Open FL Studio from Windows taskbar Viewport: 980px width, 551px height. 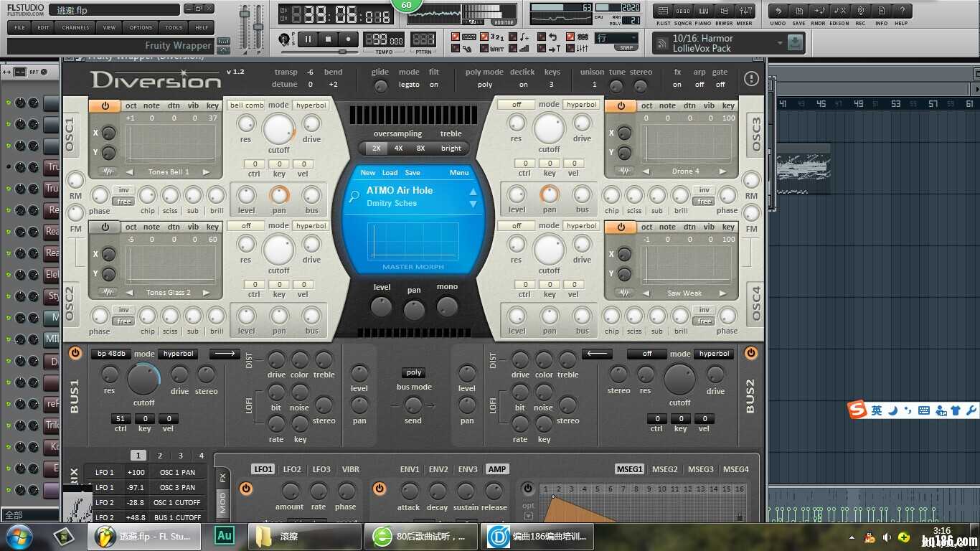tap(149, 536)
